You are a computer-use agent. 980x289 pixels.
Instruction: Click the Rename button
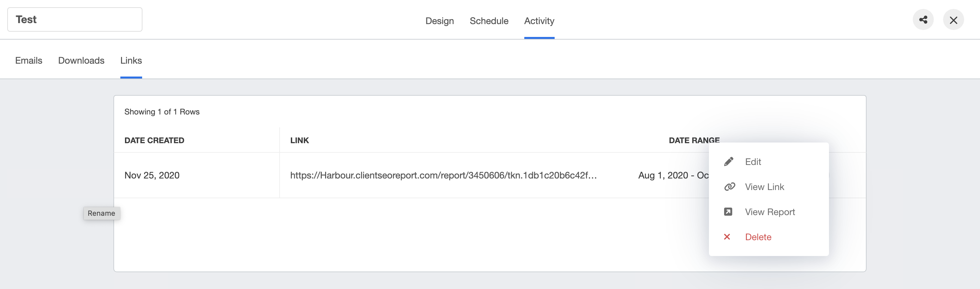pyautogui.click(x=101, y=213)
